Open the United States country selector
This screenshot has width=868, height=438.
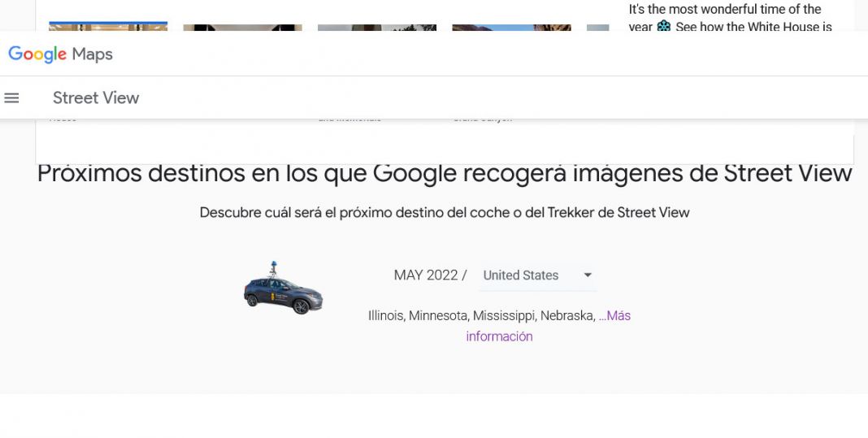(528, 275)
